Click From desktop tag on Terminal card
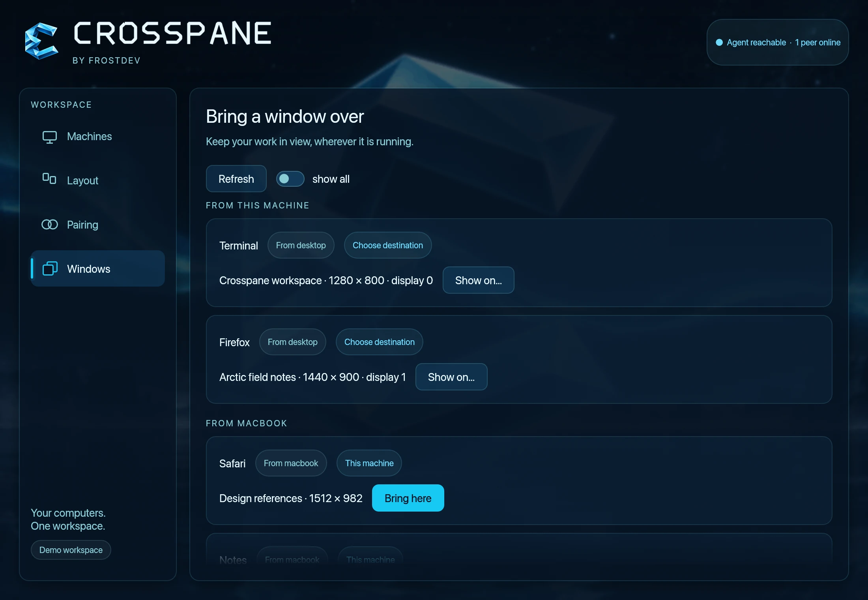This screenshot has width=868, height=600. pyautogui.click(x=301, y=245)
